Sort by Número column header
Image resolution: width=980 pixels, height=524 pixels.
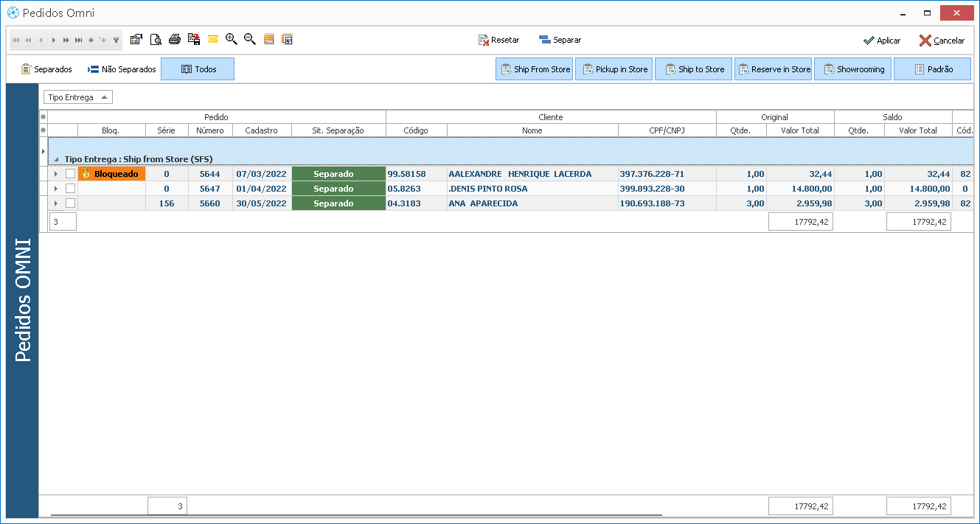[210, 130]
